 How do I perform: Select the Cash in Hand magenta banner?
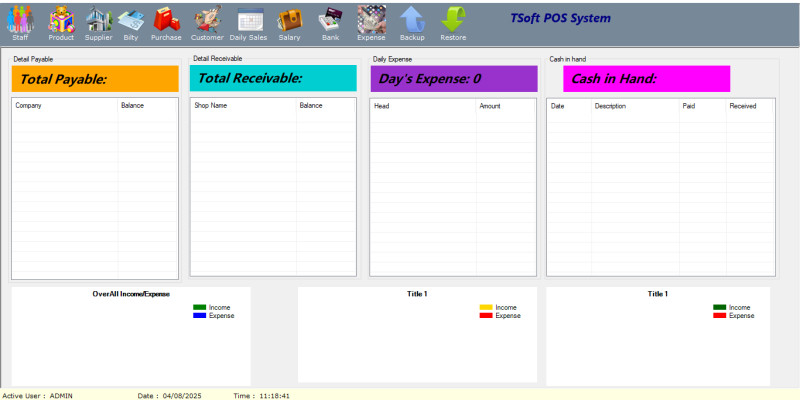pyautogui.click(x=646, y=79)
